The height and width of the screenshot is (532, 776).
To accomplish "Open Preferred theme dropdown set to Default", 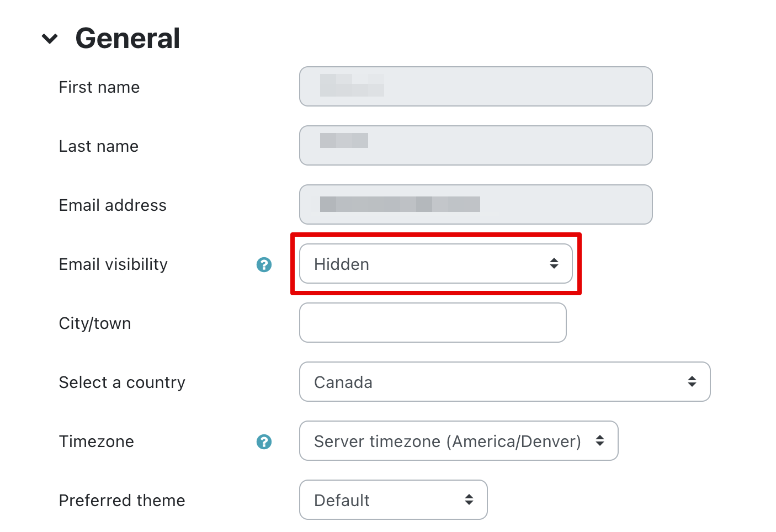I will click(x=393, y=500).
